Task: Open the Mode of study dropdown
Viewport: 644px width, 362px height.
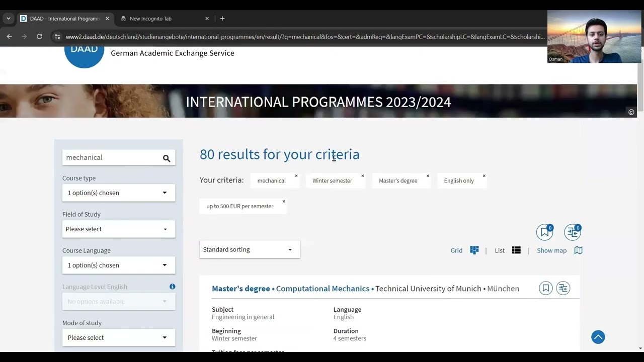Action: point(119,337)
